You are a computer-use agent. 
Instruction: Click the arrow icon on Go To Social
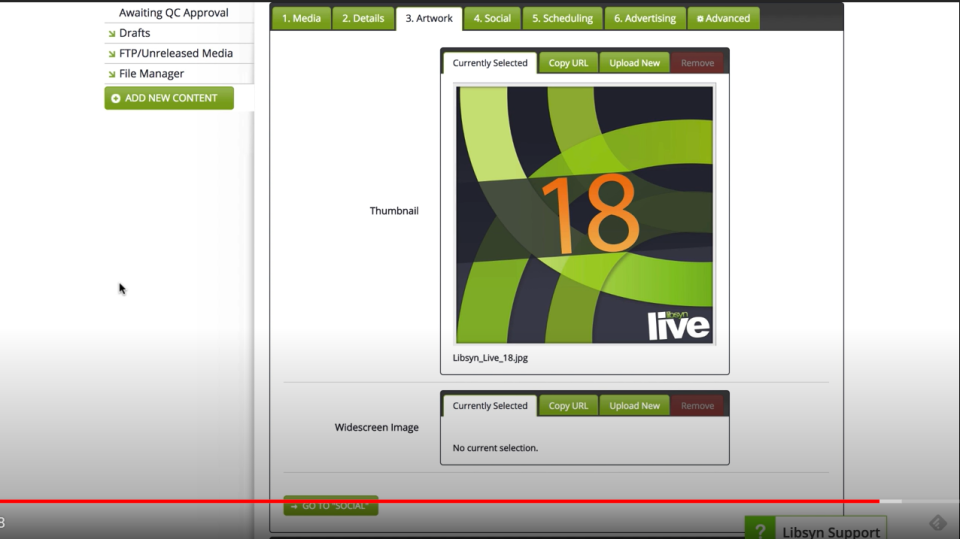tap(294, 506)
